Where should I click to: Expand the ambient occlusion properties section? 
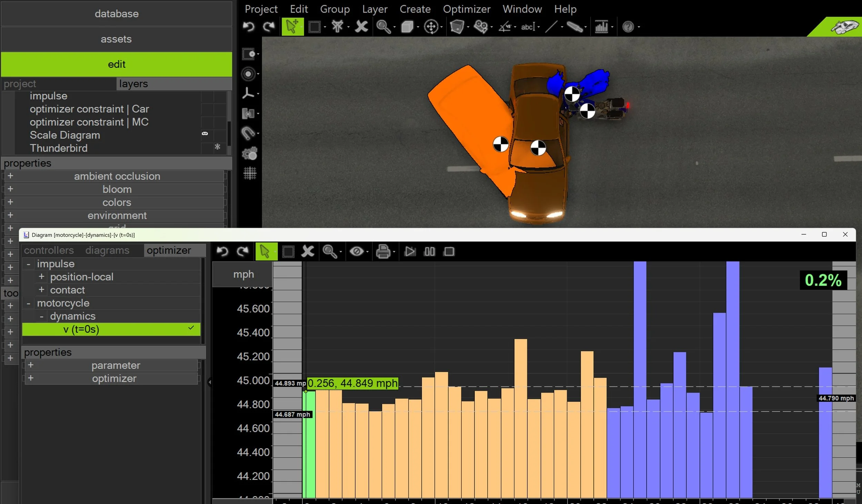10,176
